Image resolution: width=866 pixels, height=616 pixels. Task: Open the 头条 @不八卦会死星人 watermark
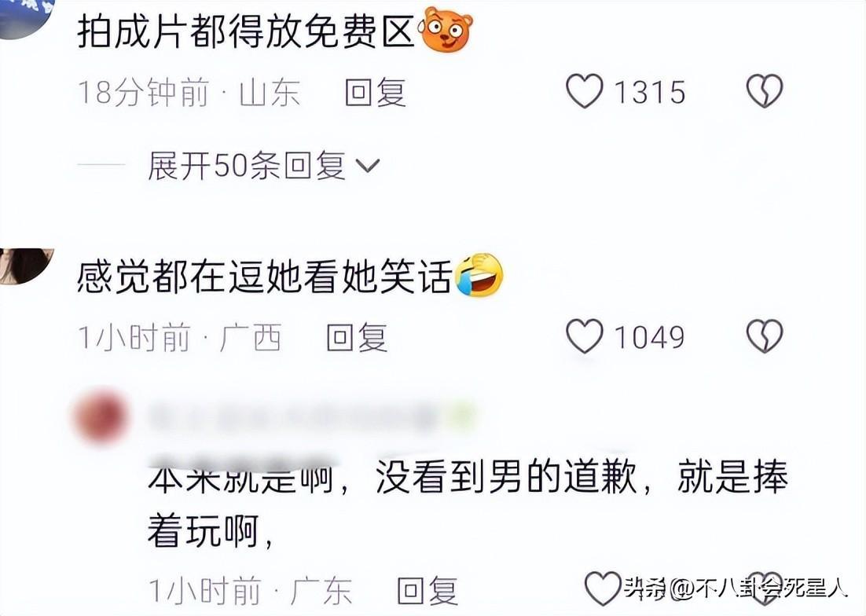coord(736,587)
